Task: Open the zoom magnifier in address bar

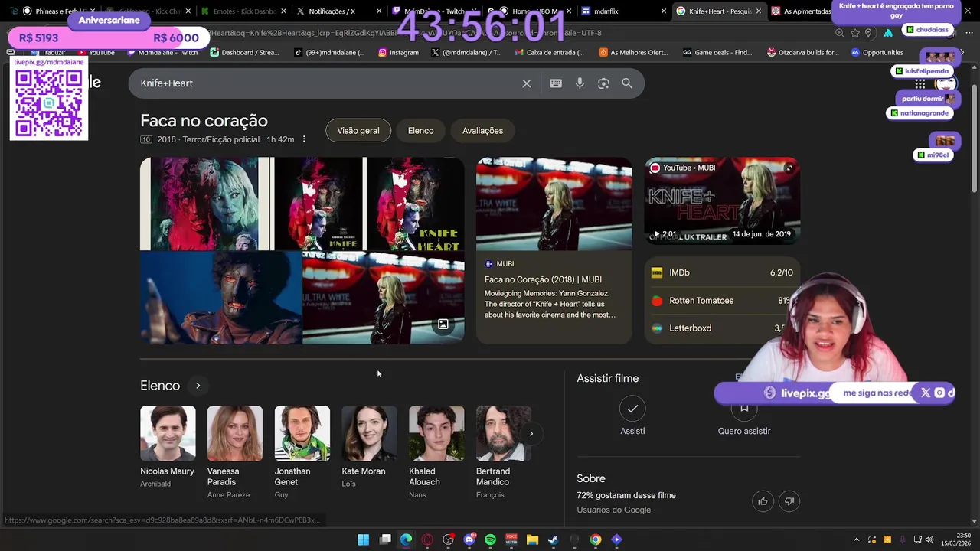Action: (840, 33)
